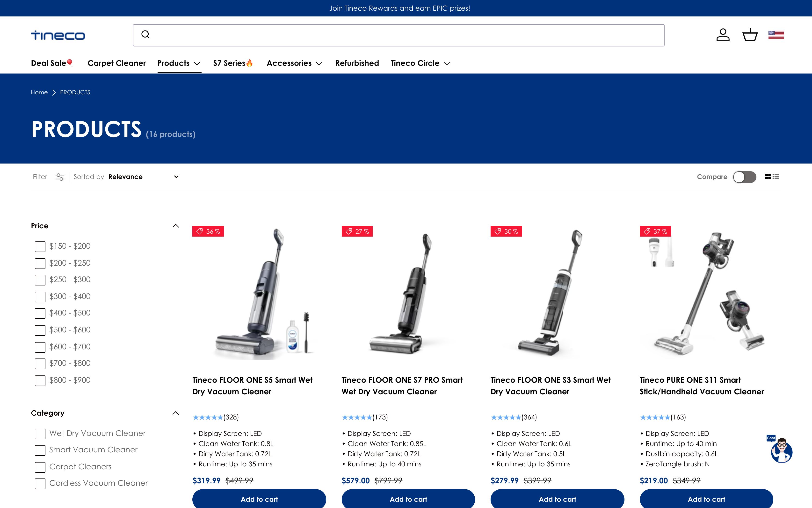
Task: Go to Home breadcrumb link
Action: 39,92
